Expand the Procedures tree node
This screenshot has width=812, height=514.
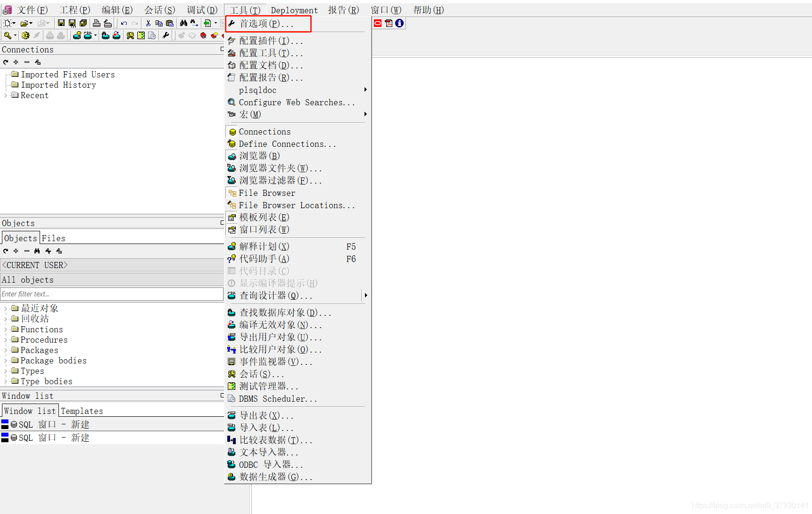pyautogui.click(x=6, y=340)
